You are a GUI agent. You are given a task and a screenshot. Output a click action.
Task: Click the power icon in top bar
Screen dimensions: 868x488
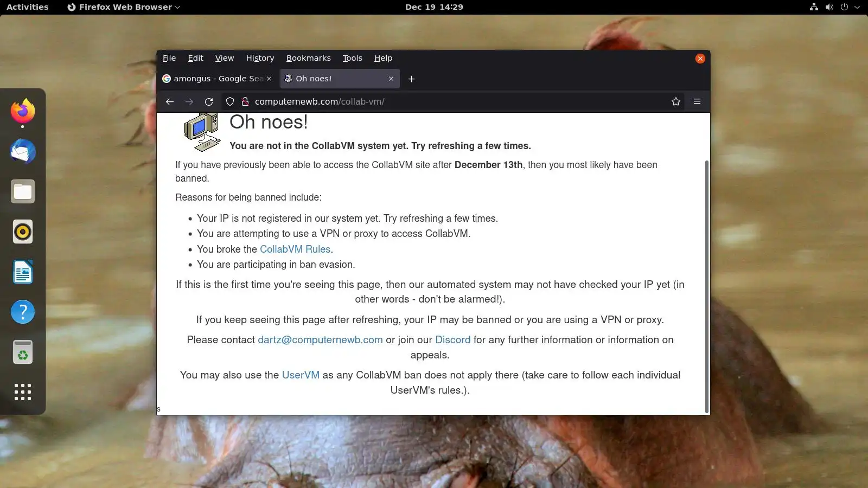pos(844,7)
